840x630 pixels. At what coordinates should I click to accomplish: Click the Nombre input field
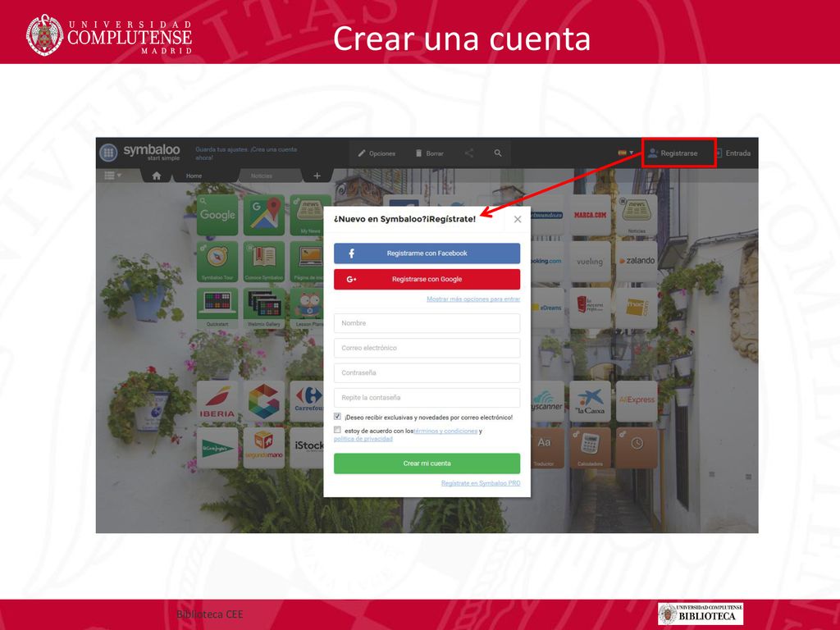(x=427, y=323)
